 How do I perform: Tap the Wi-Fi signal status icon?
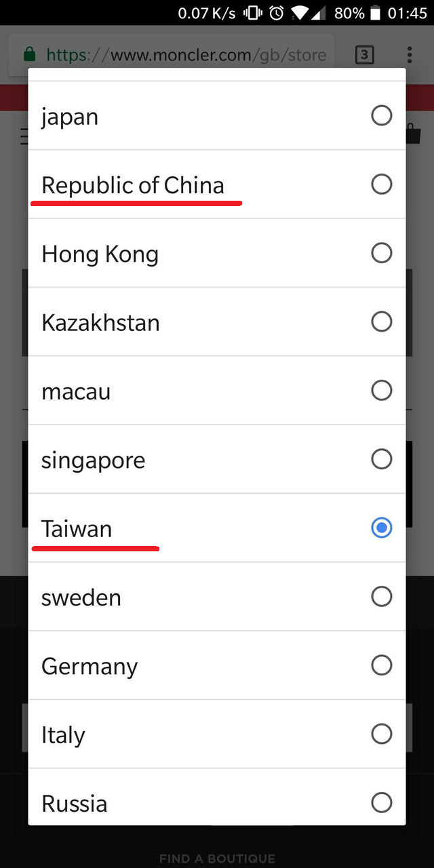(299, 13)
